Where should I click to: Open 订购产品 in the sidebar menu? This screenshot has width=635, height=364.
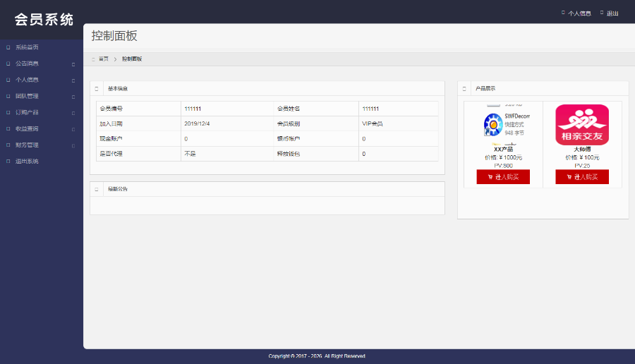point(27,112)
